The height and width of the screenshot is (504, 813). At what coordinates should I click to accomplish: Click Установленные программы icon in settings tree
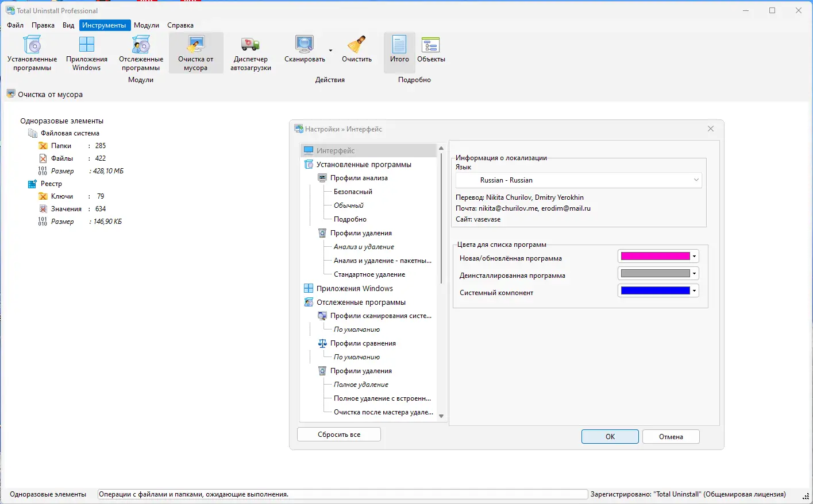309,164
